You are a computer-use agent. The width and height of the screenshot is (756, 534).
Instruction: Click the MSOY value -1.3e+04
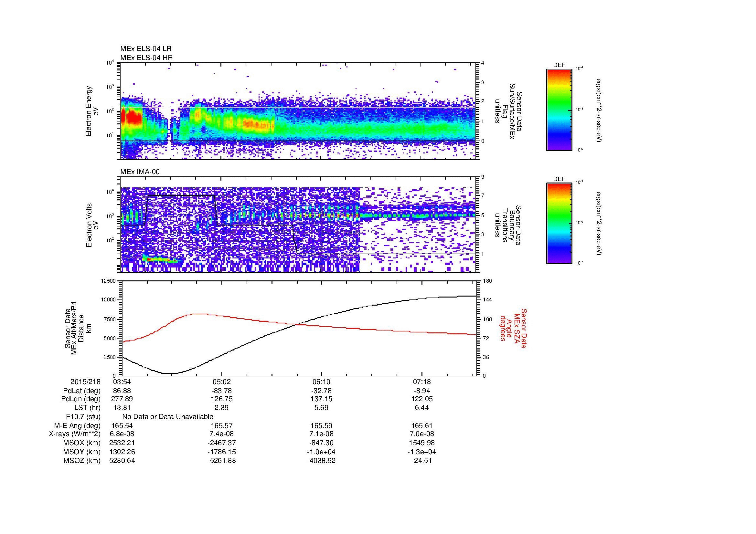[421, 452]
